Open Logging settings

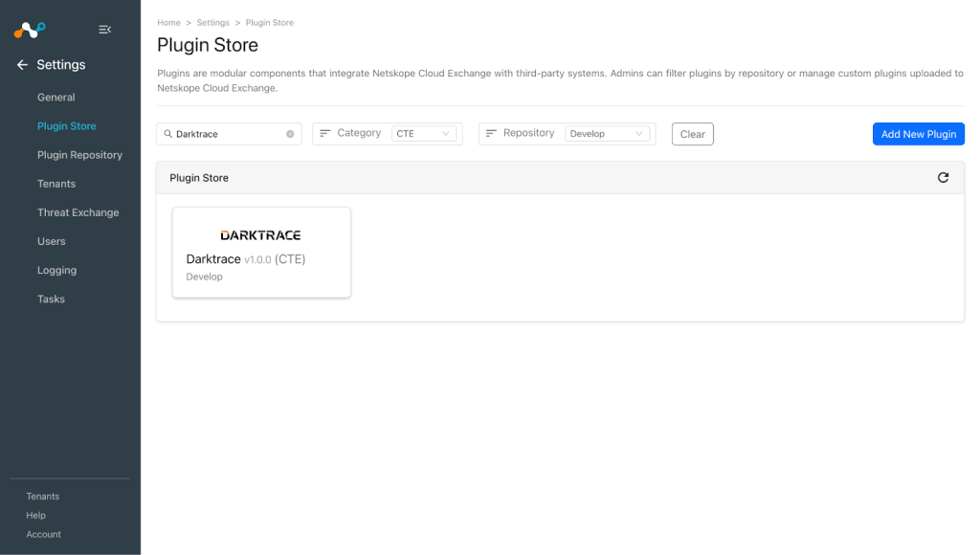[x=56, y=270]
